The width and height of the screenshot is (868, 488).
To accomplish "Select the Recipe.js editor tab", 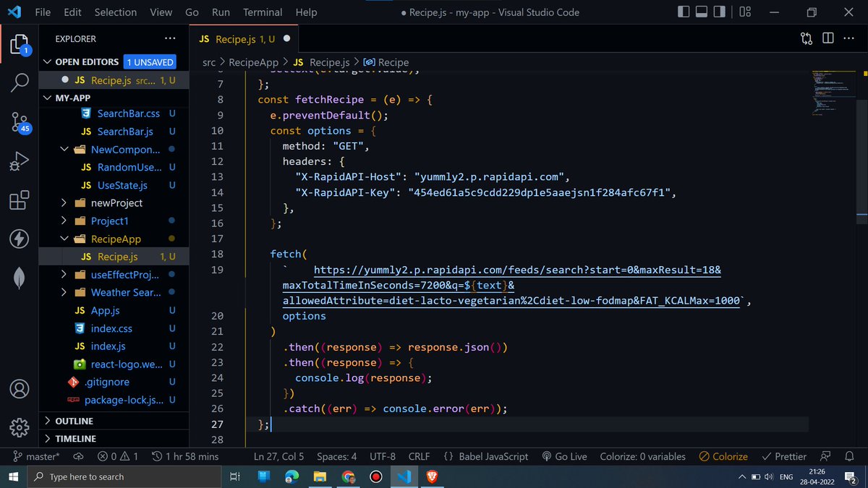I will click(x=244, y=38).
